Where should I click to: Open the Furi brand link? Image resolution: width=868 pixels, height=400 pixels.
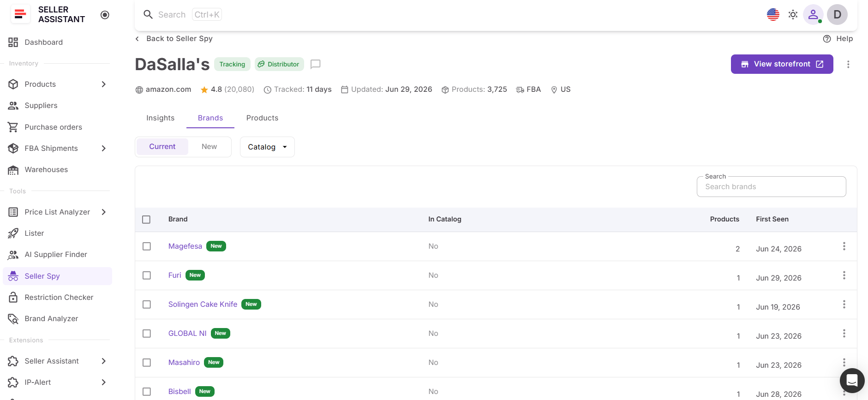174,275
